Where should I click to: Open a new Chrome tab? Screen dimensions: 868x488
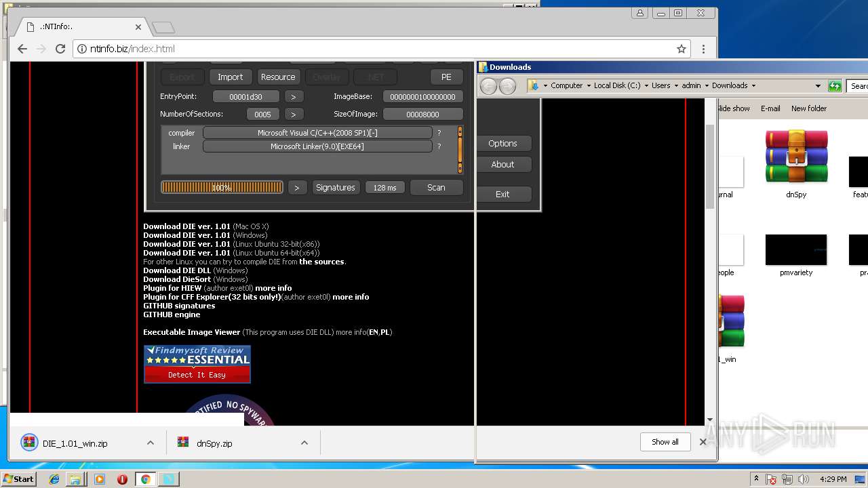click(x=163, y=27)
